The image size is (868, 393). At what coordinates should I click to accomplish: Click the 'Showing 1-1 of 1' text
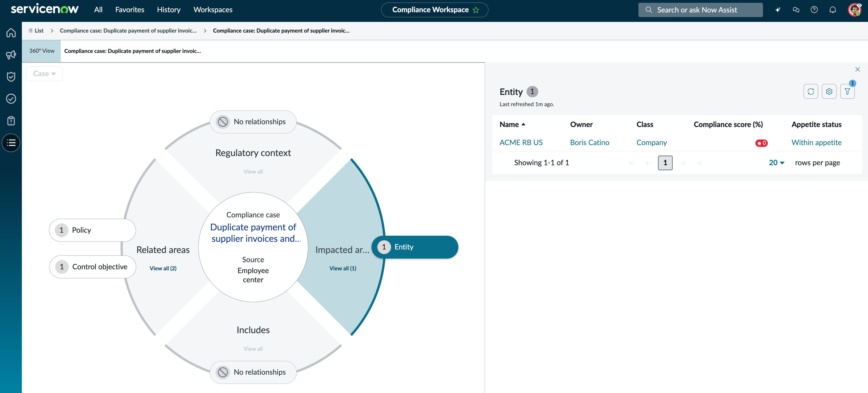pyautogui.click(x=542, y=163)
